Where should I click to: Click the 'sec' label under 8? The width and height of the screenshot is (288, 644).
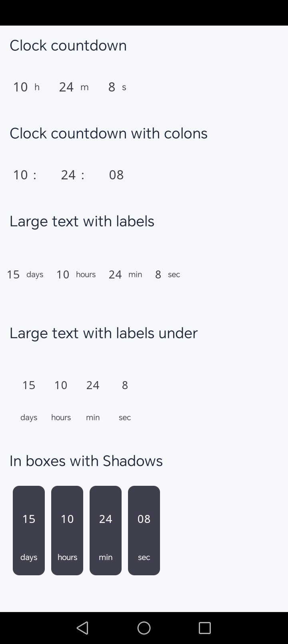125,417
